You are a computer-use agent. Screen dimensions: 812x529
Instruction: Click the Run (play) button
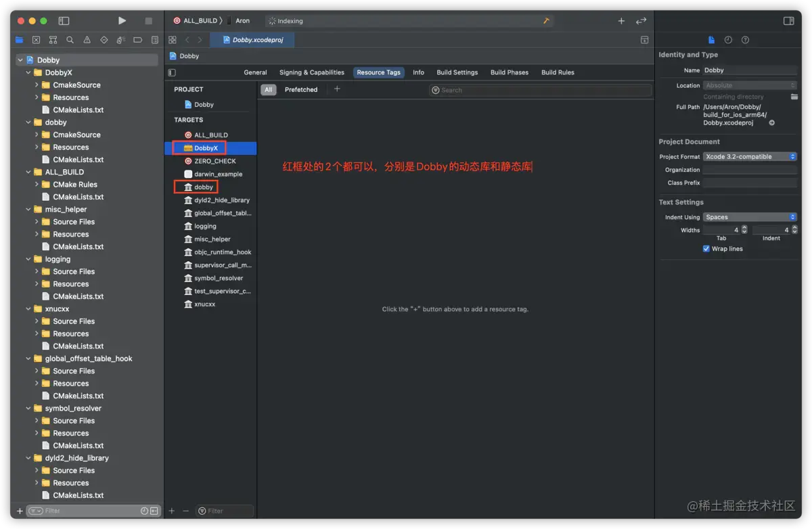pyautogui.click(x=122, y=21)
